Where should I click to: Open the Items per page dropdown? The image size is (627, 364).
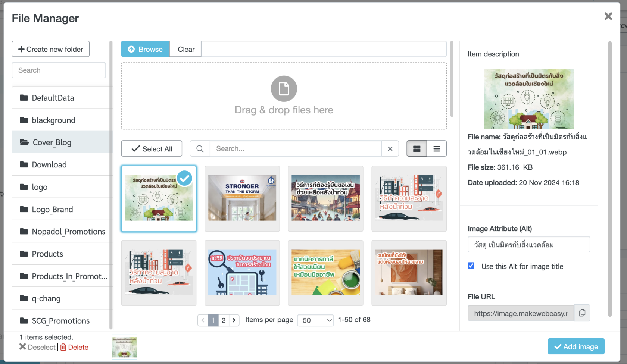tap(315, 320)
